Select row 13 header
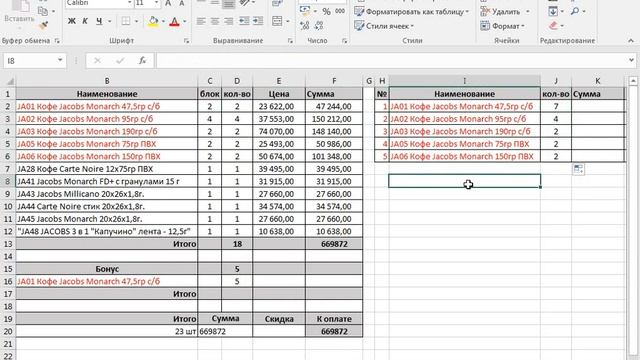This screenshot has width=640, height=360. point(8,244)
